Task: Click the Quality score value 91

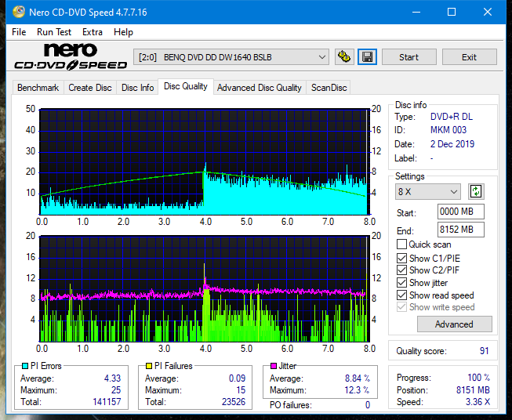Action: [x=485, y=351]
